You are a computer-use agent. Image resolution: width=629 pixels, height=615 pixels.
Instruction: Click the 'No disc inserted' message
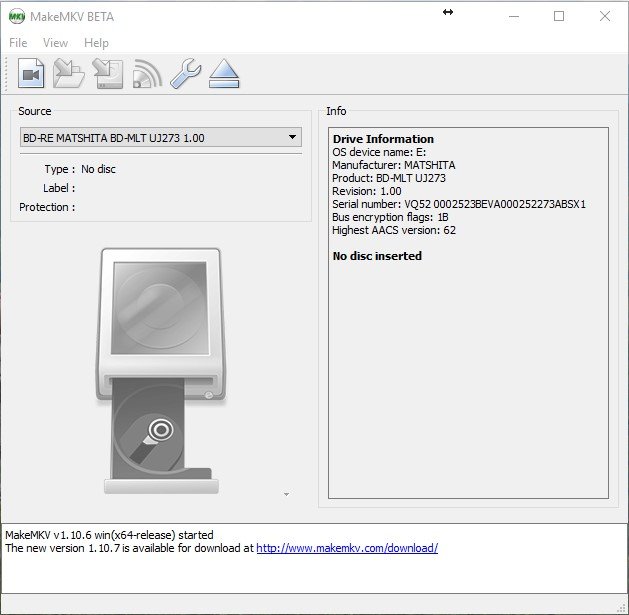[x=377, y=256]
